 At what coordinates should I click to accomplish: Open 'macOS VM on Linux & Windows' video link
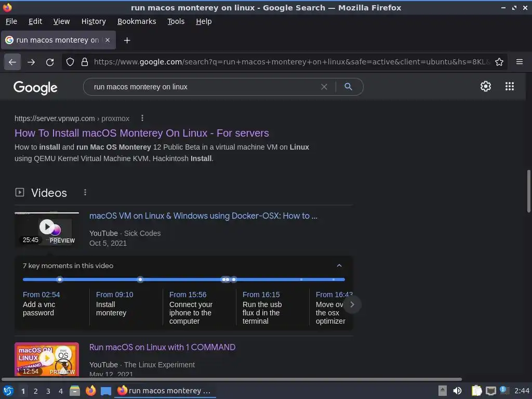203,216
